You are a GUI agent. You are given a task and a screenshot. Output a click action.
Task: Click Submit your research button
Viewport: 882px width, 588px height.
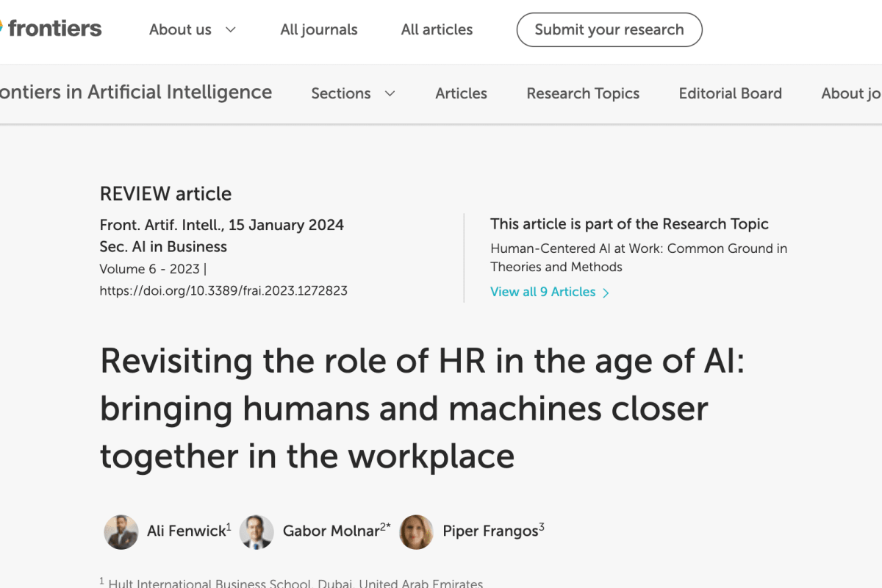(609, 30)
